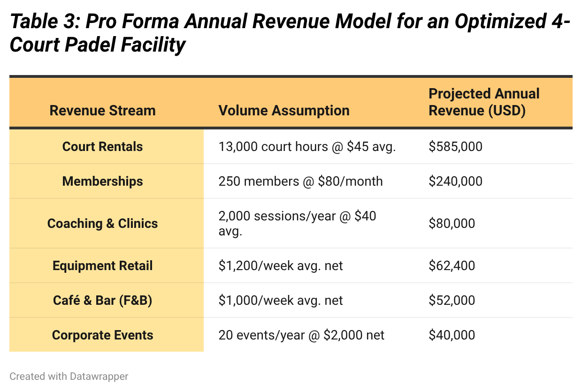Select the 'Café & Bar (F&B)' row label
This screenshot has height=392, width=582.
pyautogui.click(x=102, y=301)
